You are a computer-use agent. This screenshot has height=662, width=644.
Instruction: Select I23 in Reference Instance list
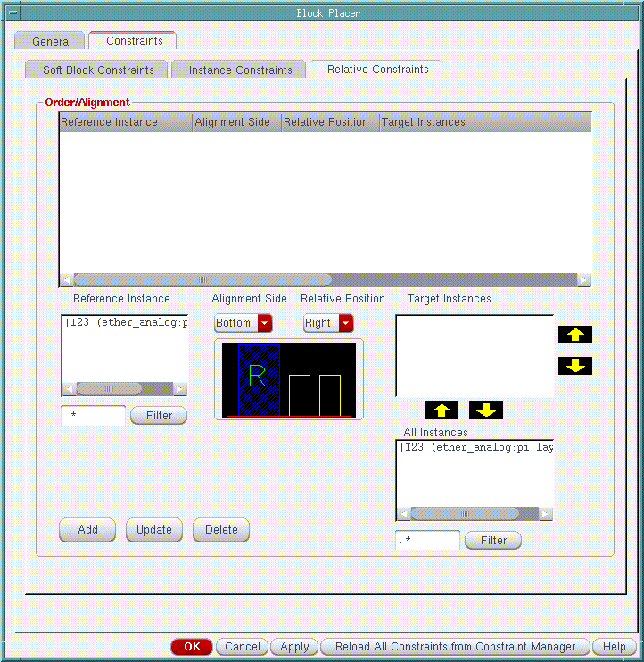coord(126,323)
